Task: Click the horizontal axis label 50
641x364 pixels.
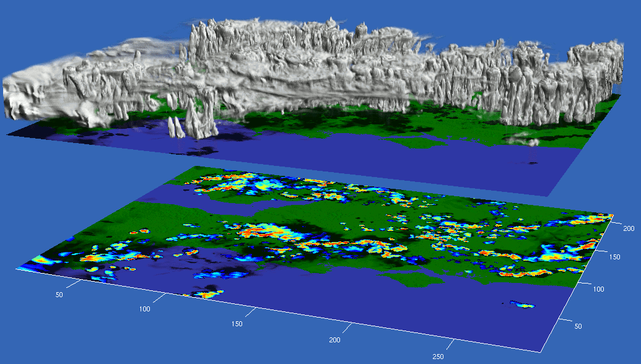Action: click(59, 295)
